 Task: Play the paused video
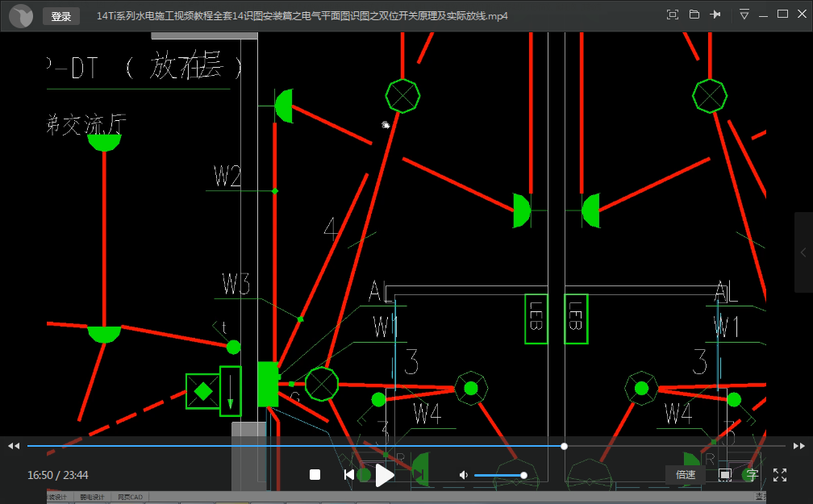385,475
